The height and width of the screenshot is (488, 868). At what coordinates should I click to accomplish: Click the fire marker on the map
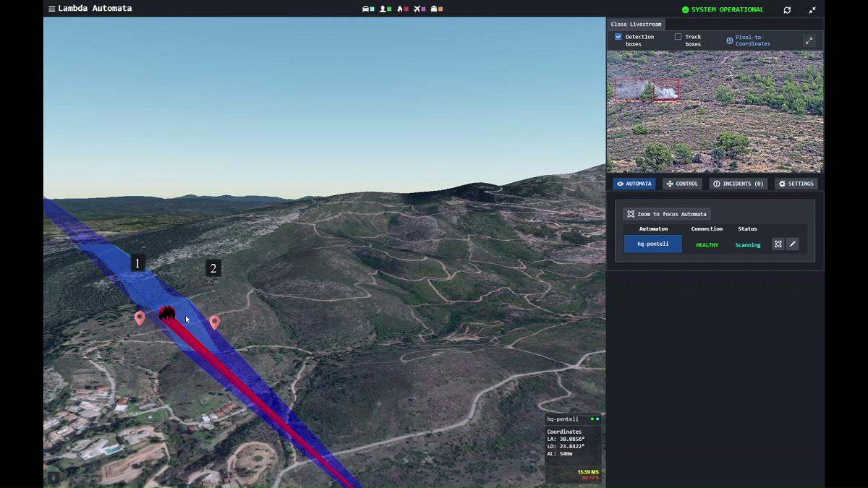pyautogui.click(x=167, y=313)
